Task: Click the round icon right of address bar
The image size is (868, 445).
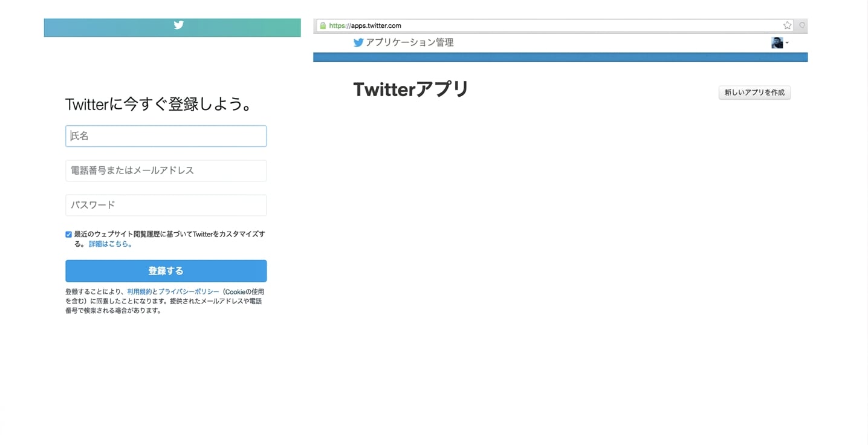Action: pos(802,25)
